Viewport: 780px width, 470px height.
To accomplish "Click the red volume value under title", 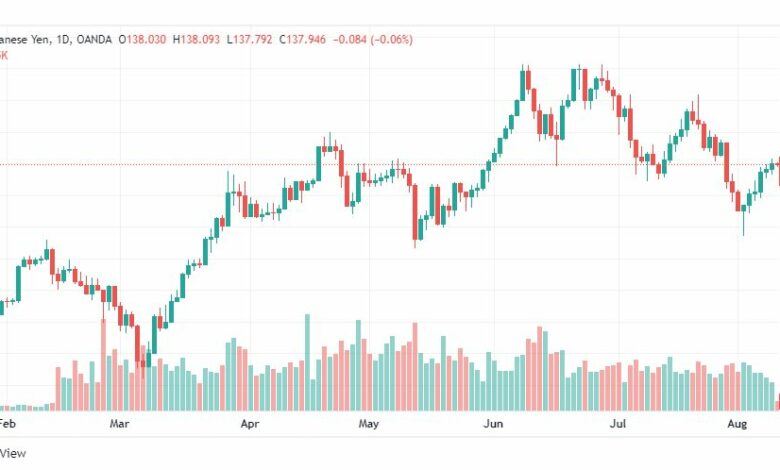I will click(x=3, y=55).
